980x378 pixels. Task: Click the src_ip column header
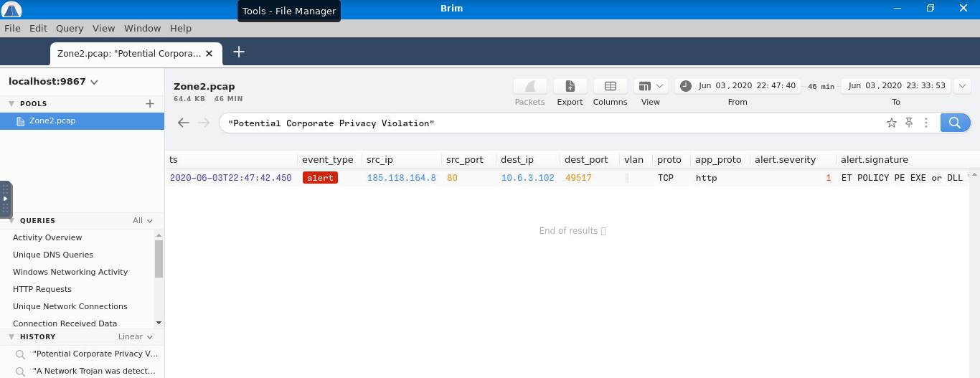(379, 159)
